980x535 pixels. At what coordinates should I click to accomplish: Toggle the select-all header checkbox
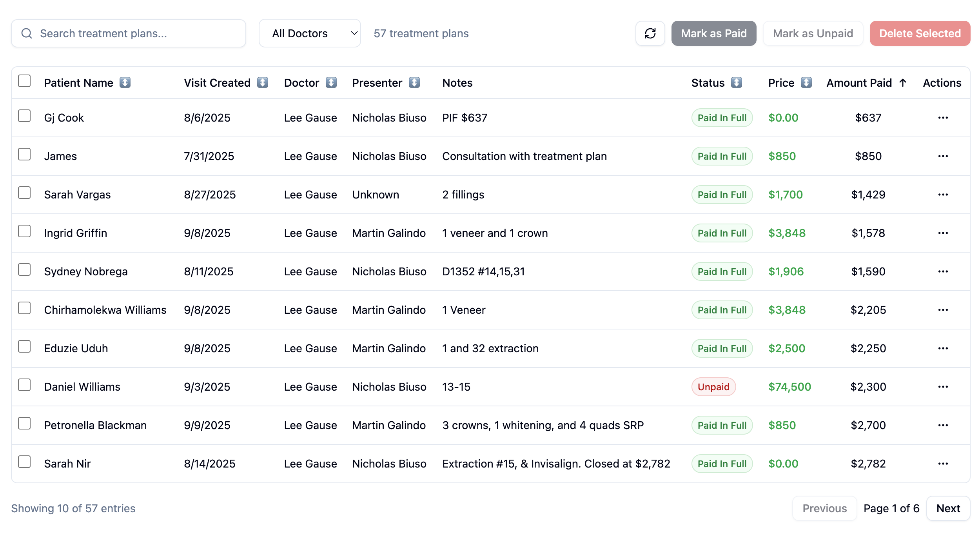(24, 81)
